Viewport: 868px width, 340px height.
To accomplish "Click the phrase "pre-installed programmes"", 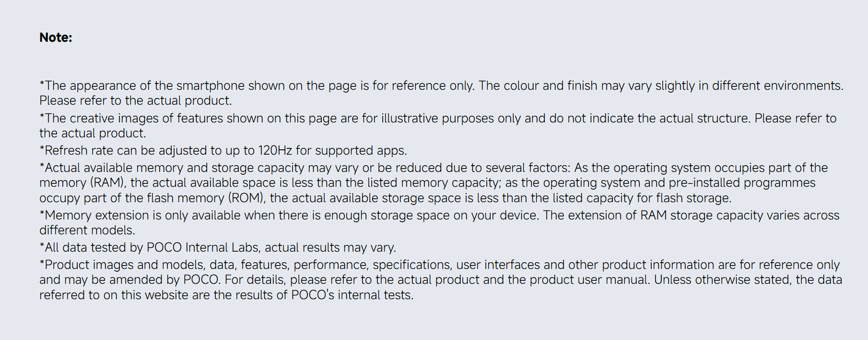I will (x=742, y=182).
